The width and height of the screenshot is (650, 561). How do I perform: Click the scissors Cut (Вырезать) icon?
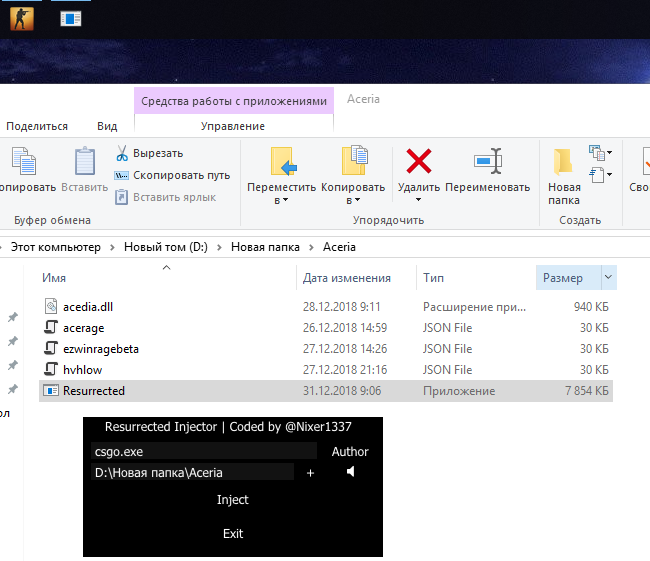pos(121,153)
